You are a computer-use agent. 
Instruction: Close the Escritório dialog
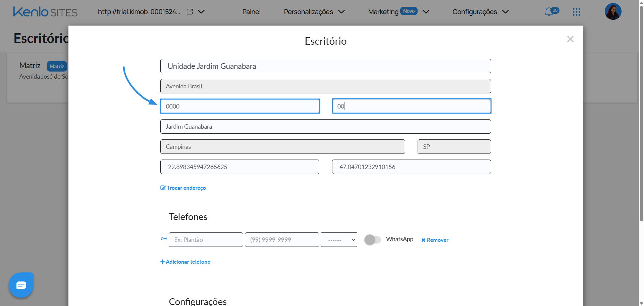tap(570, 39)
